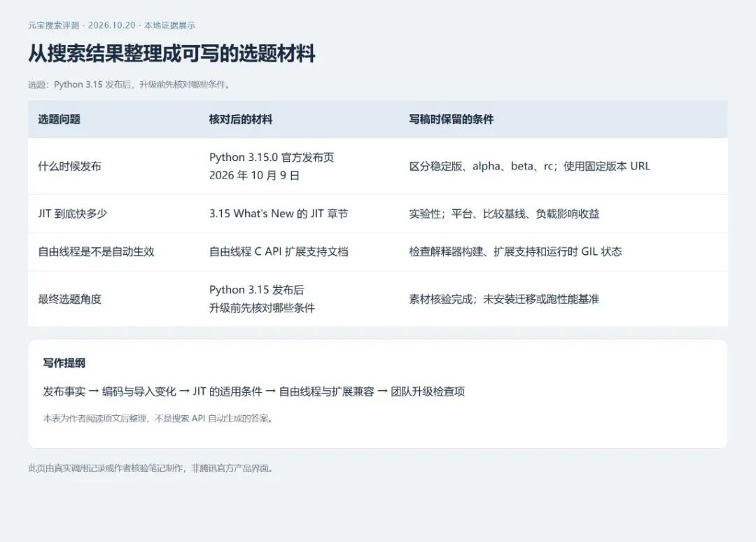The image size is (756, 542).
Task: Click the title '从搜索结果整理成可写的选题材料'
Action: 171,53
